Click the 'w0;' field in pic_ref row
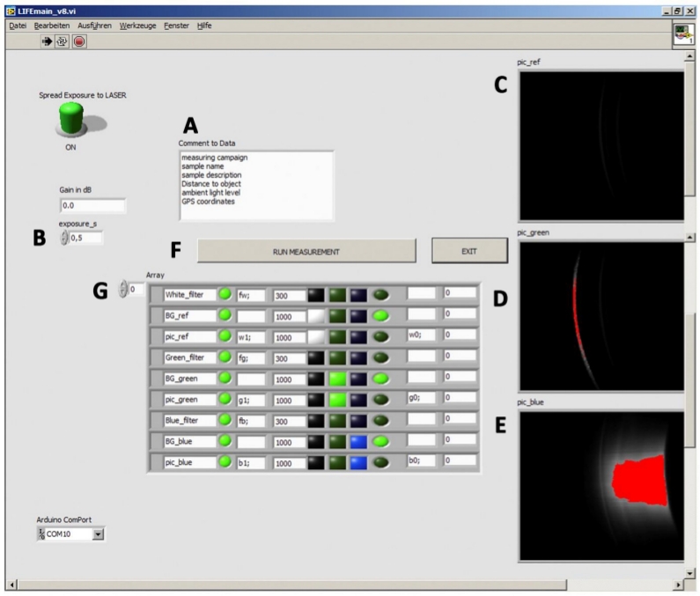The width and height of the screenshot is (700, 596). [x=422, y=335]
